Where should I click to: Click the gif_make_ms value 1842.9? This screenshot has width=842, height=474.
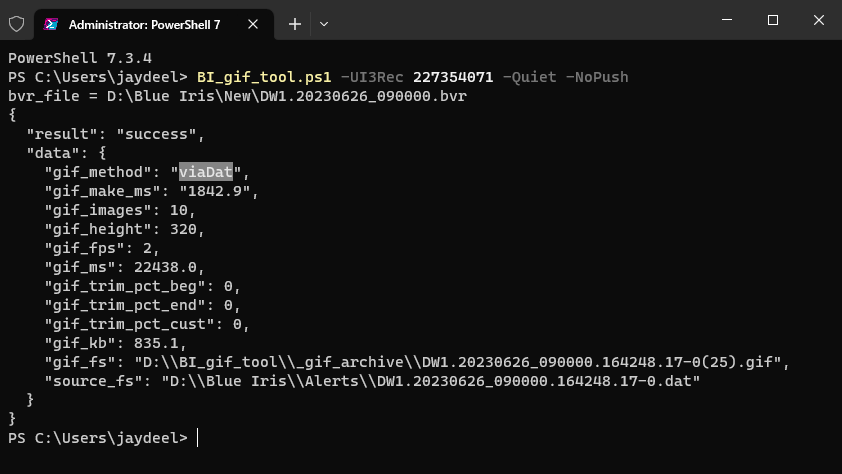point(215,191)
